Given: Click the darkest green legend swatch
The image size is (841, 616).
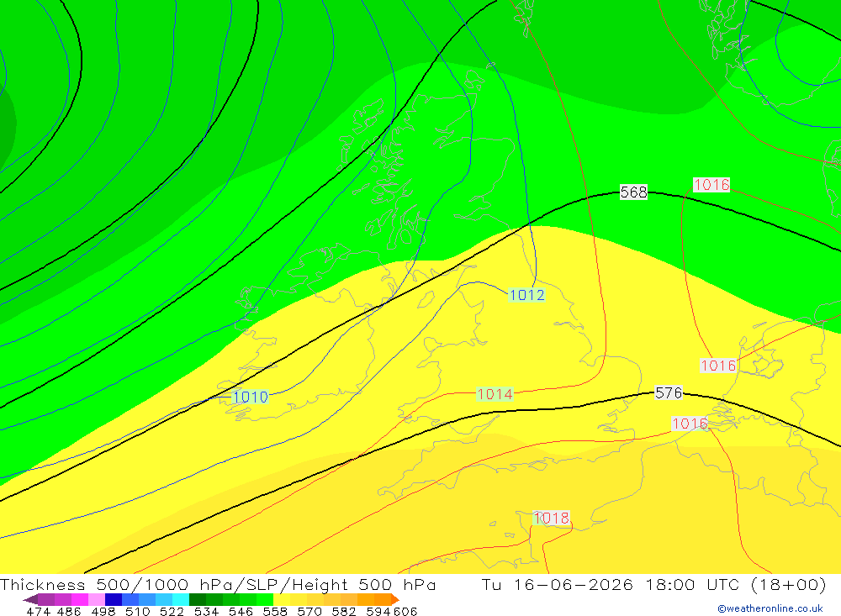Looking at the screenshot, I should point(198,599).
